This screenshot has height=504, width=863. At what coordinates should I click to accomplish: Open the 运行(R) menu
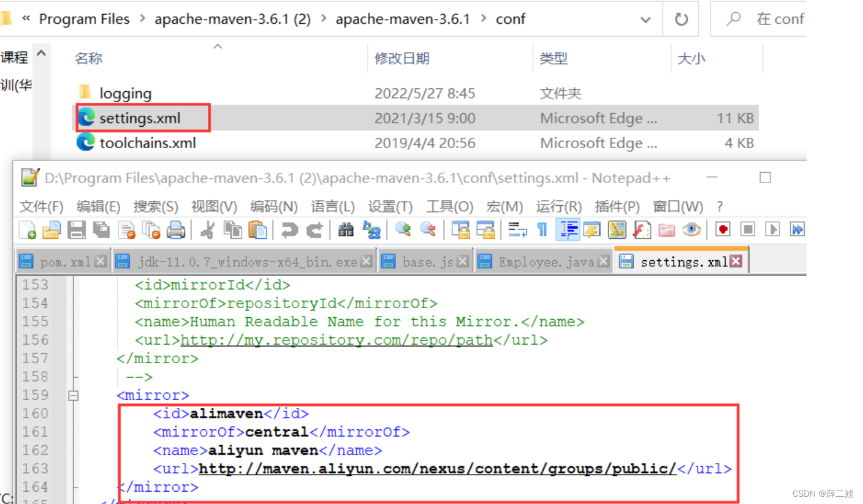tap(558, 206)
